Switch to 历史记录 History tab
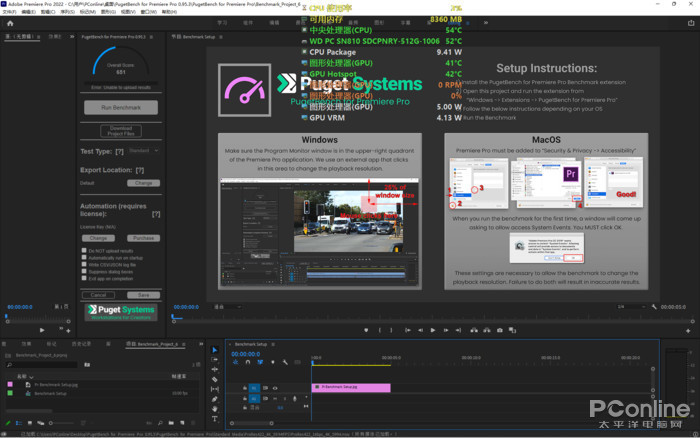Image resolution: width=700 pixels, height=438 pixels. coord(81,344)
